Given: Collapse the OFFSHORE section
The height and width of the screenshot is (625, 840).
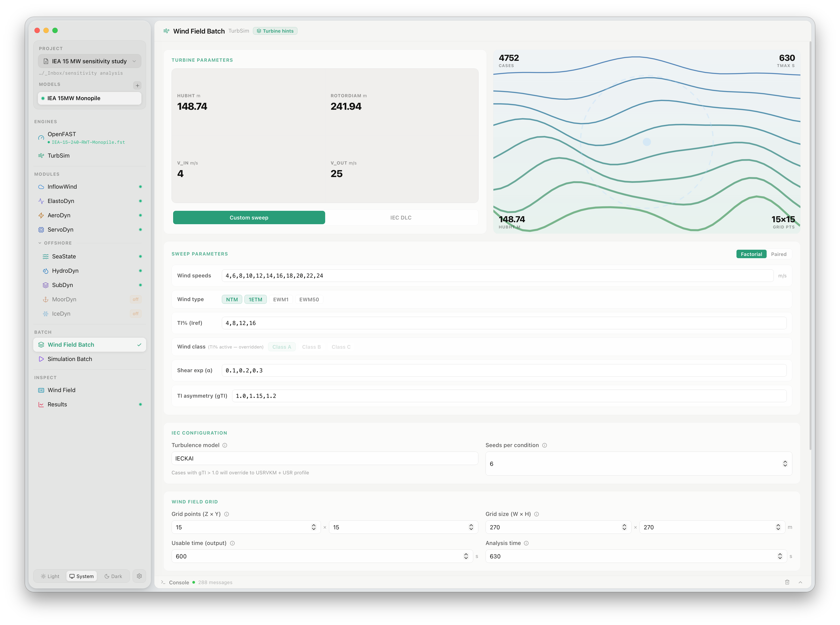Looking at the screenshot, I should pyautogui.click(x=55, y=243).
